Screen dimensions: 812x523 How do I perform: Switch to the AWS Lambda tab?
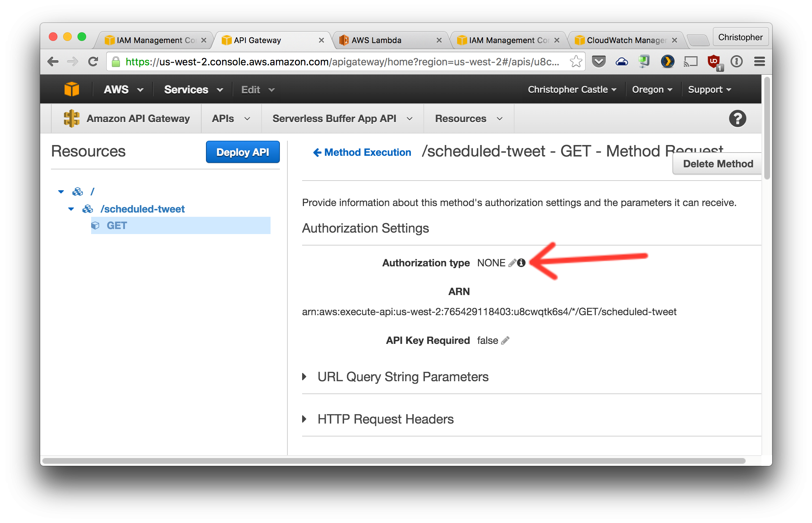(x=376, y=40)
